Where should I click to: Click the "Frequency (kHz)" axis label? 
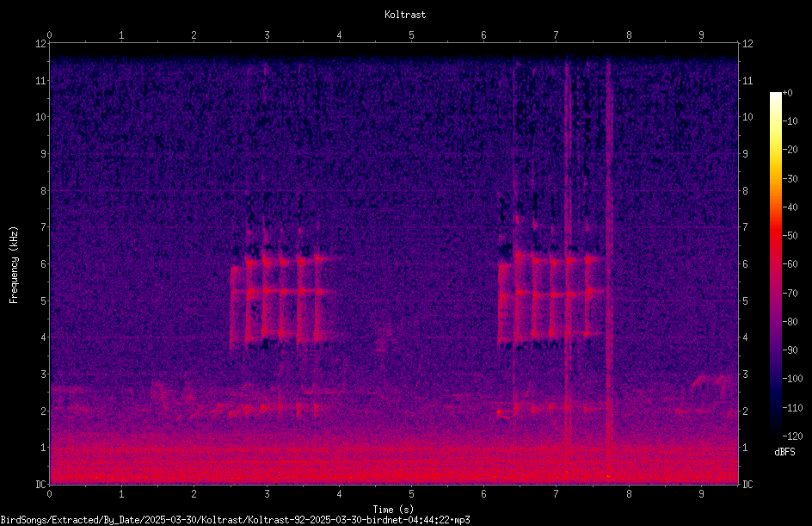14,265
